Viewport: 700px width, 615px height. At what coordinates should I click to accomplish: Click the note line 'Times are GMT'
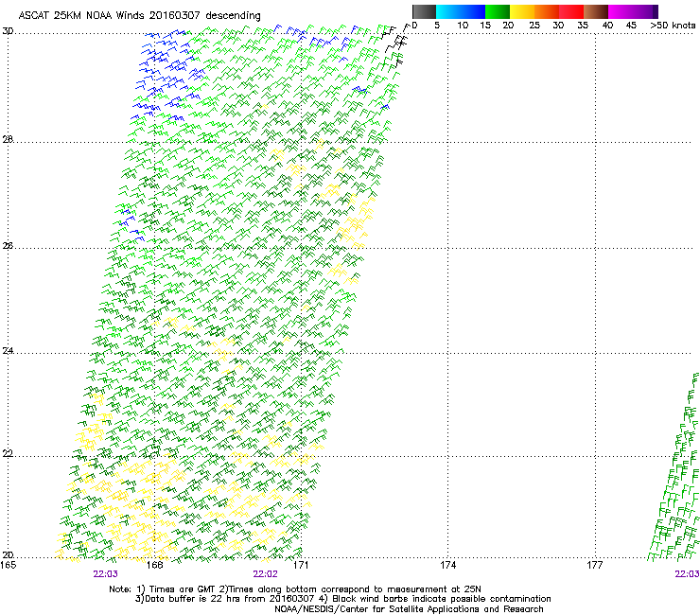pyautogui.click(x=182, y=589)
